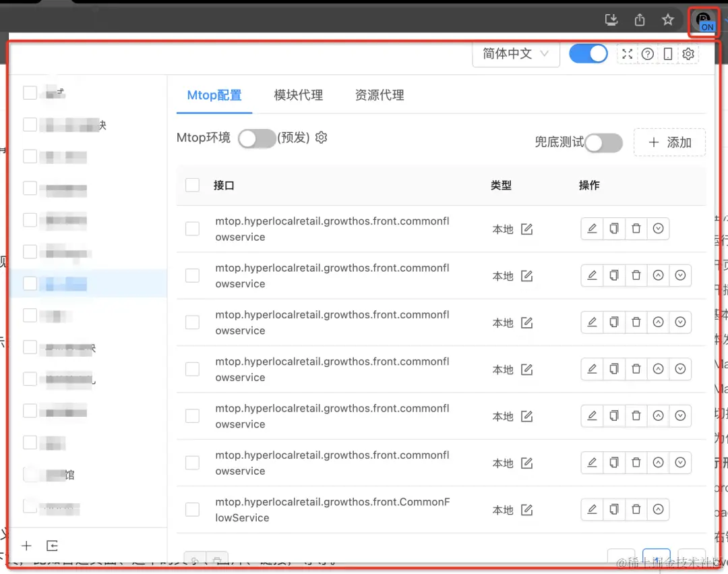Open the 简体中文 language dropdown

coord(516,53)
